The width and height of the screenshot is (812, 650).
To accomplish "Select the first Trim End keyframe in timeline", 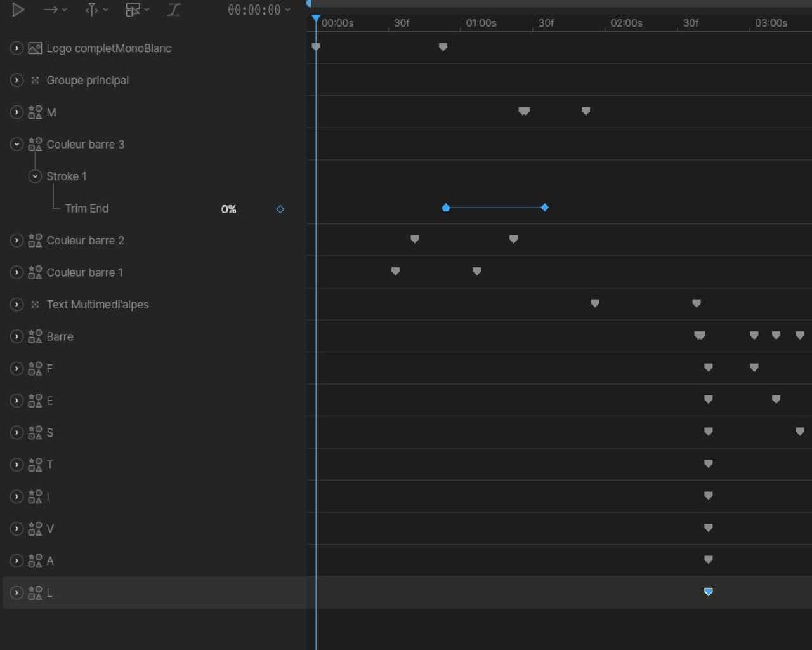I will tap(446, 208).
